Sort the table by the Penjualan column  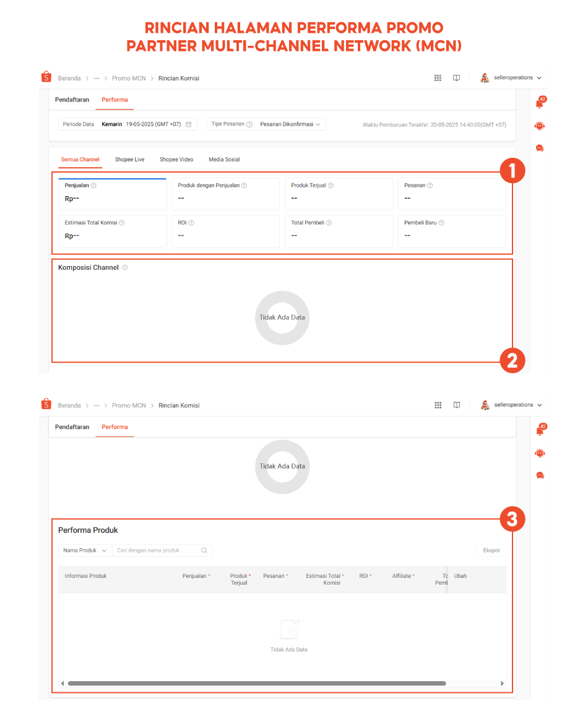pyautogui.click(x=196, y=576)
